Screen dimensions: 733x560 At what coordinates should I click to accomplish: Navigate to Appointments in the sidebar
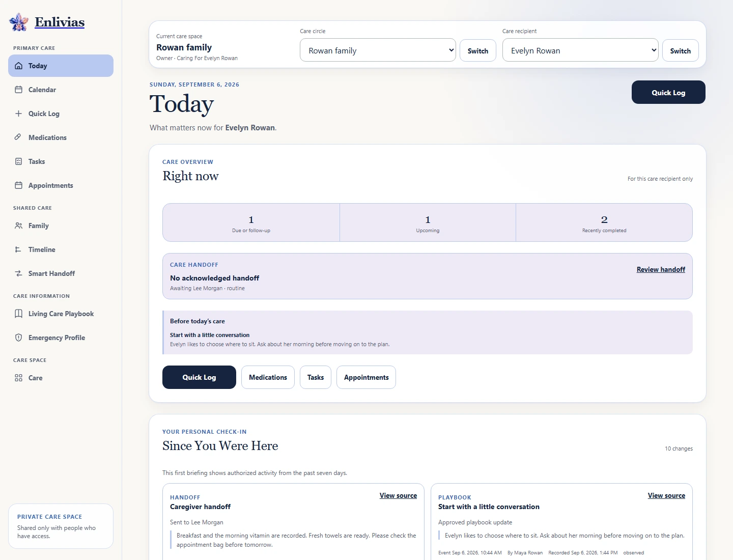click(61, 185)
